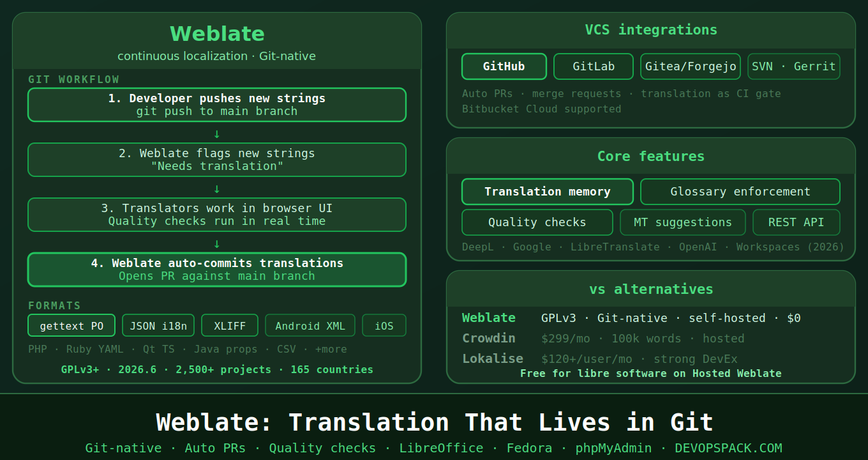Image resolution: width=868 pixels, height=460 pixels.
Task: Click the Gitea/Forgejo integration chip
Action: coord(691,66)
